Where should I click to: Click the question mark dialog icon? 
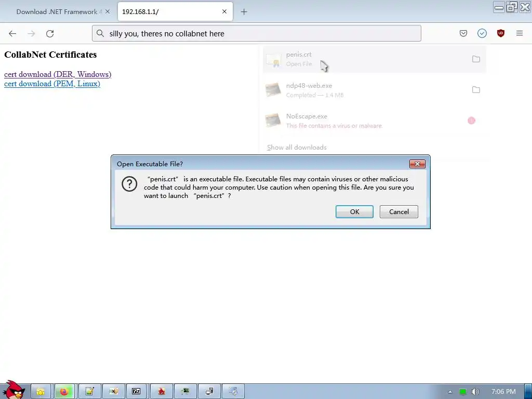129,184
